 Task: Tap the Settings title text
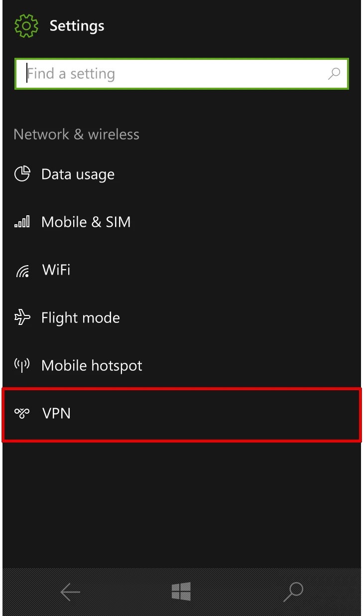coord(77,26)
